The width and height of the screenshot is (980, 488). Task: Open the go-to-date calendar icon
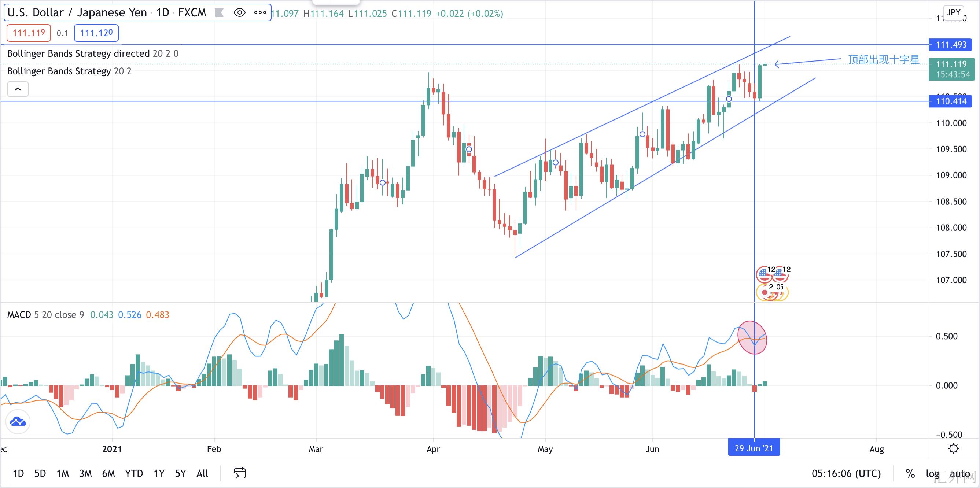click(239, 473)
